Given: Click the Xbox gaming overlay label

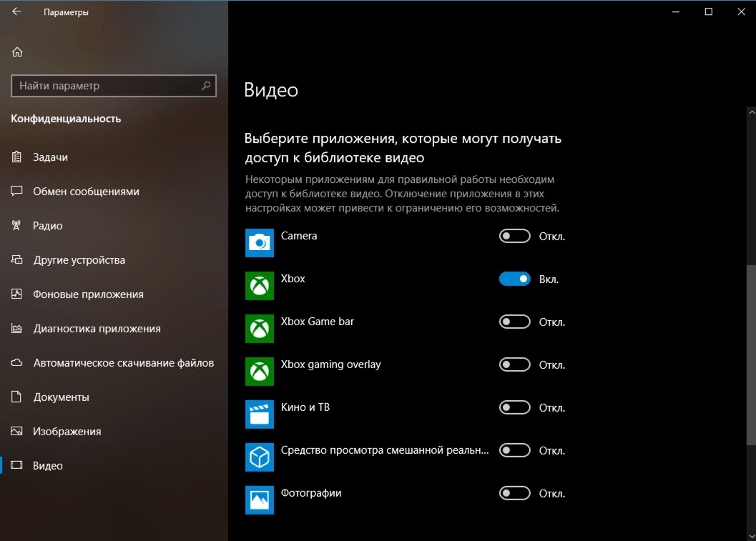Looking at the screenshot, I should pyautogui.click(x=330, y=364).
